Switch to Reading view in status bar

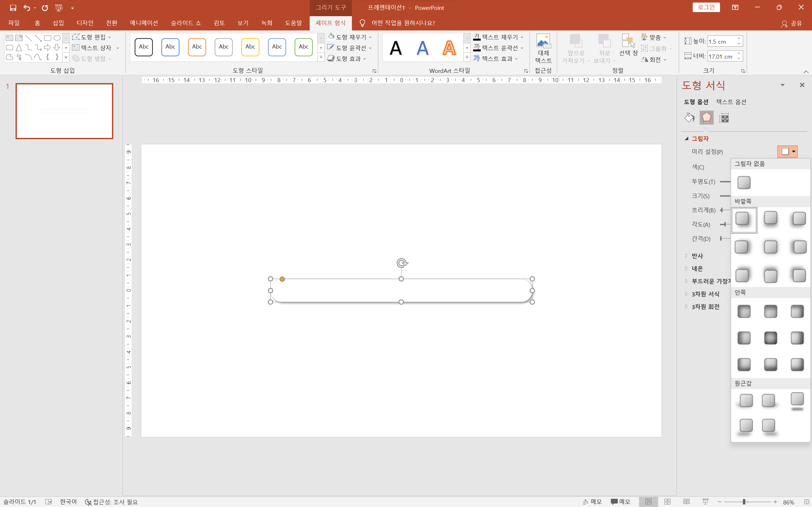pos(687,502)
